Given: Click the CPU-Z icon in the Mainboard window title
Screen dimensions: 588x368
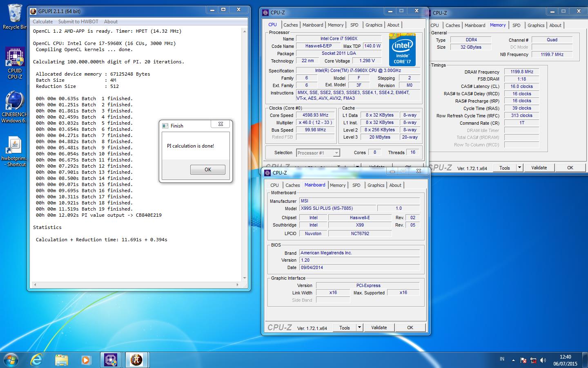Looking at the screenshot, I should click(x=268, y=173).
